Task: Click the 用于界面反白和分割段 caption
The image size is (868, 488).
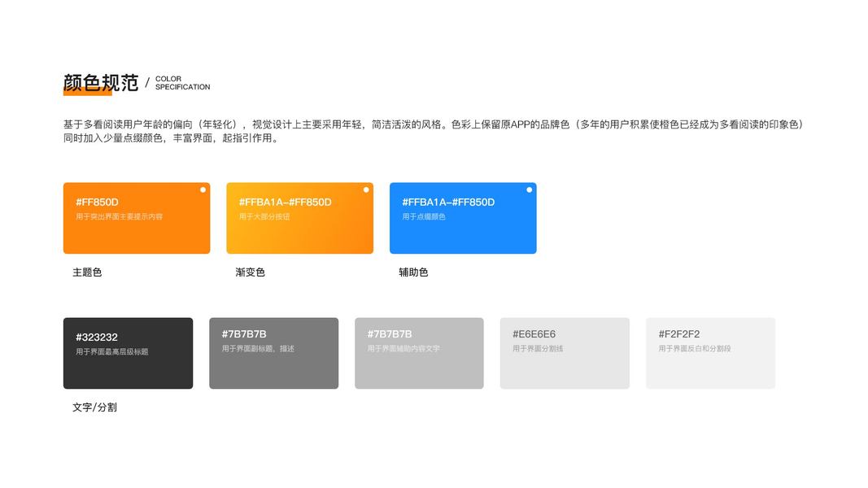Action: (x=695, y=349)
